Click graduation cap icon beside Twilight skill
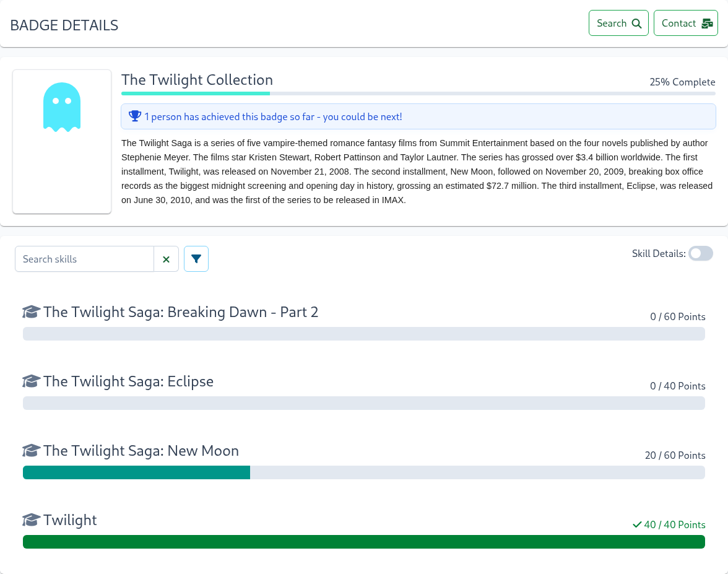Image resolution: width=728 pixels, height=574 pixels. 31,520
